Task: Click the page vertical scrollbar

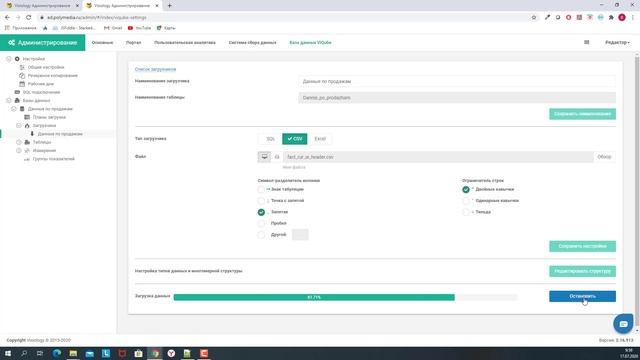Action: click(x=637, y=192)
